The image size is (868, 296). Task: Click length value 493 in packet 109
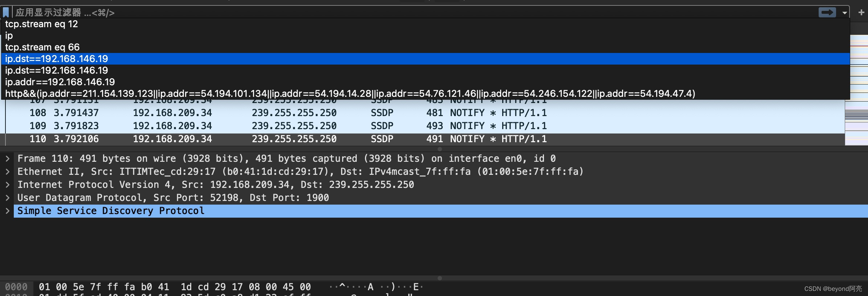point(434,126)
